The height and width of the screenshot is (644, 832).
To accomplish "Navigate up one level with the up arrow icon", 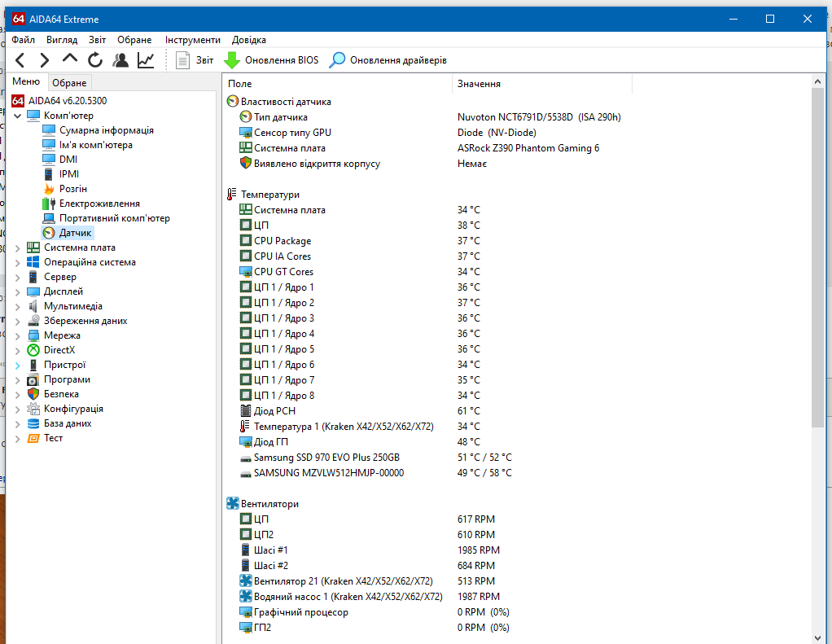I will click(x=70, y=59).
